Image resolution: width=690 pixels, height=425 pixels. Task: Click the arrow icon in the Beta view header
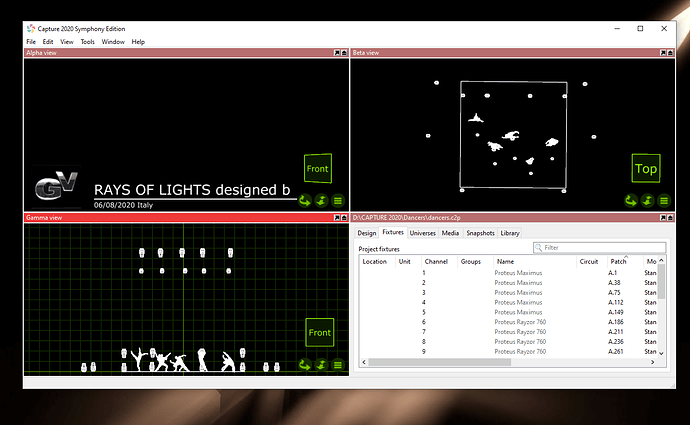pyautogui.click(x=663, y=53)
